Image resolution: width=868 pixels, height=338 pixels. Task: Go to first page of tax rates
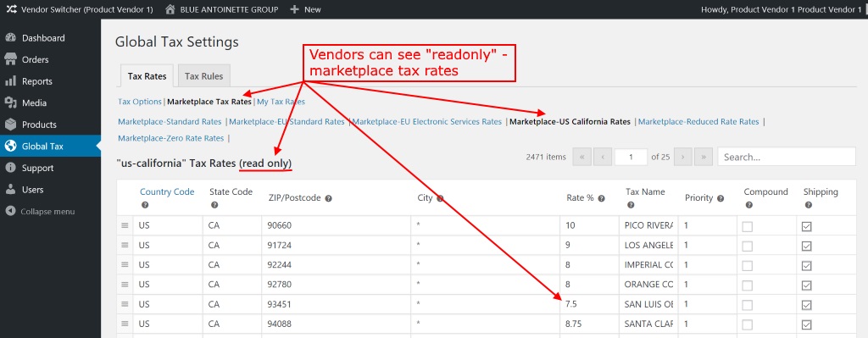coord(581,157)
